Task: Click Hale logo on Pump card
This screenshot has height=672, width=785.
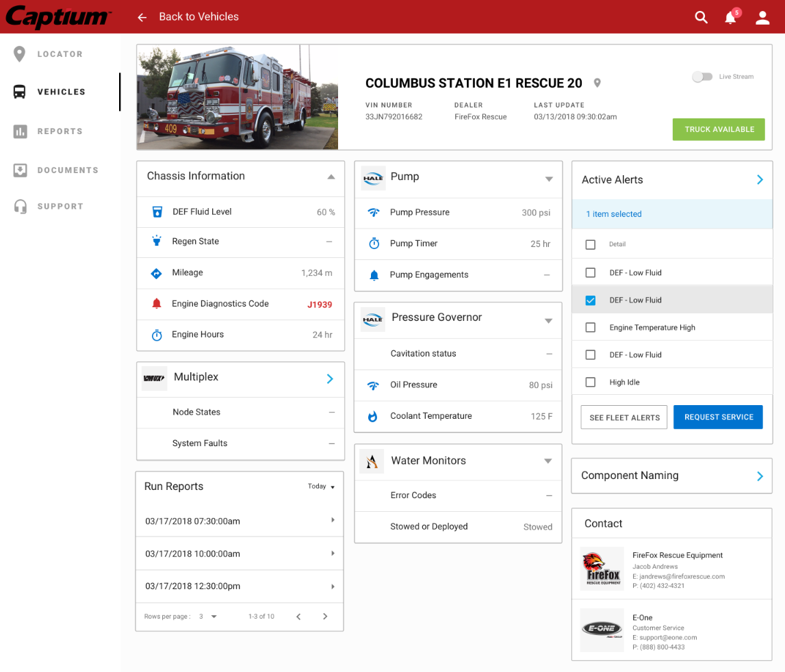Action: point(373,179)
